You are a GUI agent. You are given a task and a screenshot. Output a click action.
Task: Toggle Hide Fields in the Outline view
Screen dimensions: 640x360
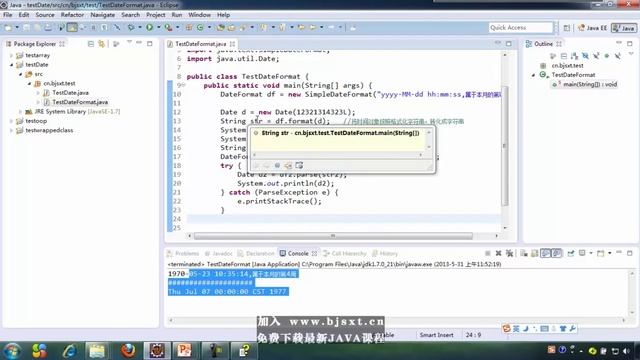tap(585, 56)
